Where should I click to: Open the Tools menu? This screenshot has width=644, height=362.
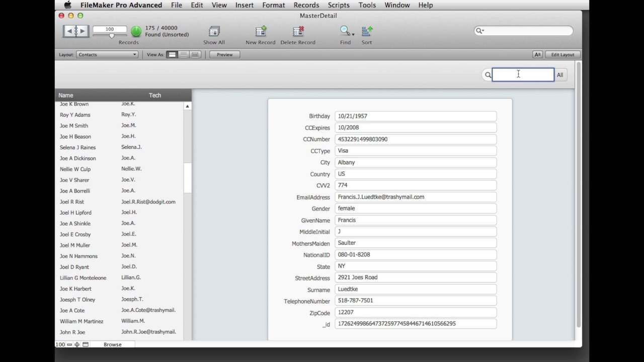pyautogui.click(x=367, y=5)
